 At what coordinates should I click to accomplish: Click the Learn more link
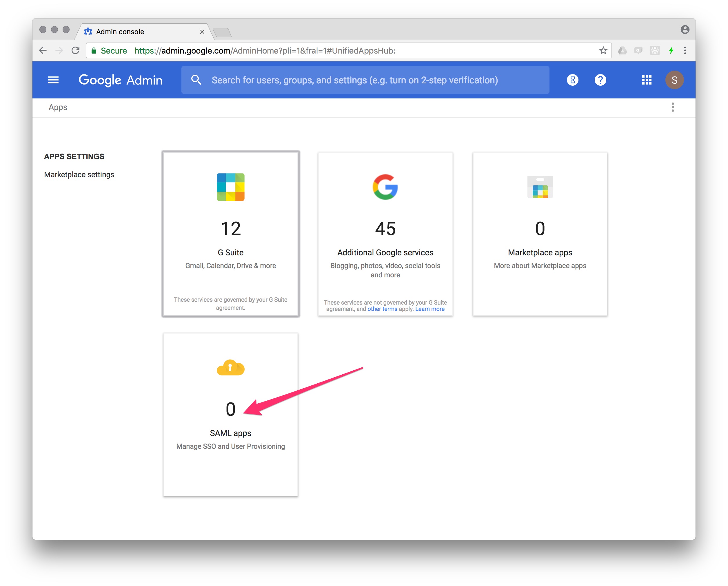[x=430, y=309]
